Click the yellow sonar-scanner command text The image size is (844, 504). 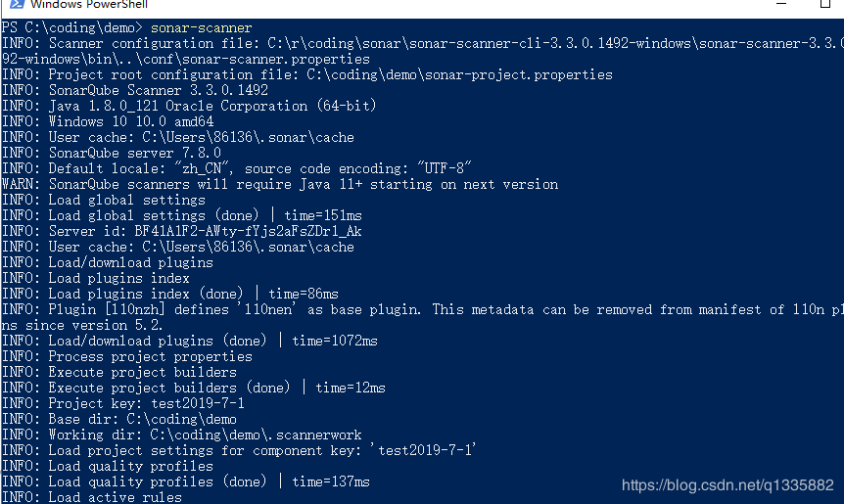click(x=201, y=28)
